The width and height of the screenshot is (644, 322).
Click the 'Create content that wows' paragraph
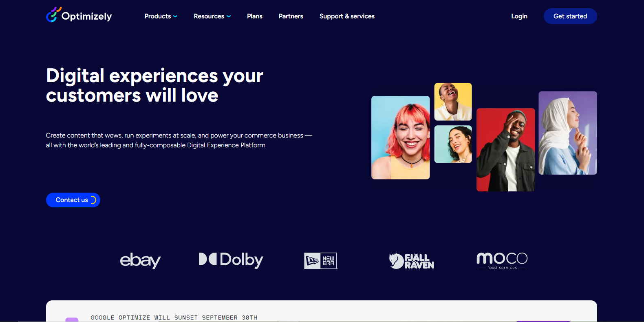click(x=179, y=140)
